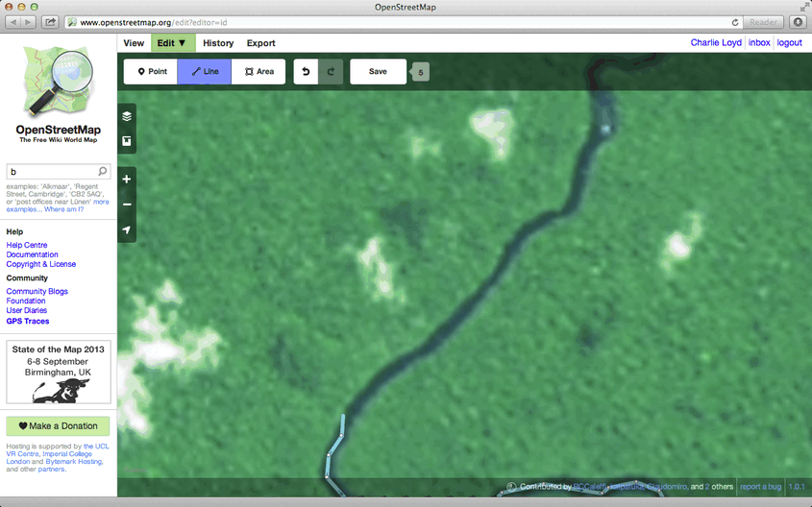Image resolution: width=812 pixels, height=507 pixels.
Task: Zoom in with the plus button
Action: (127, 180)
